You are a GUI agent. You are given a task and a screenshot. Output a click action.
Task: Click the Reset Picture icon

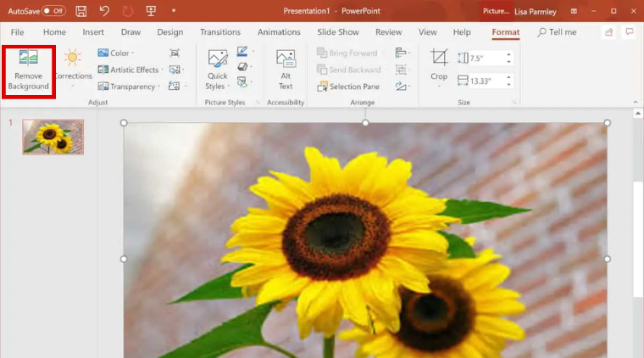(x=175, y=87)
